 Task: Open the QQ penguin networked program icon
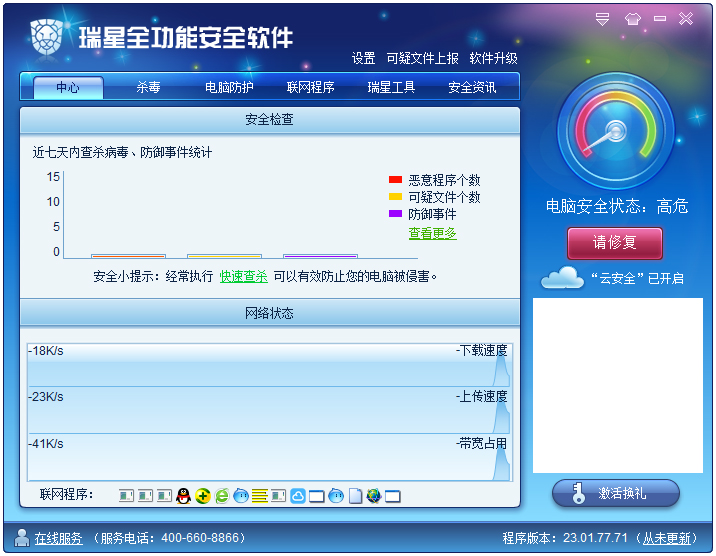(x=183, y=496)
